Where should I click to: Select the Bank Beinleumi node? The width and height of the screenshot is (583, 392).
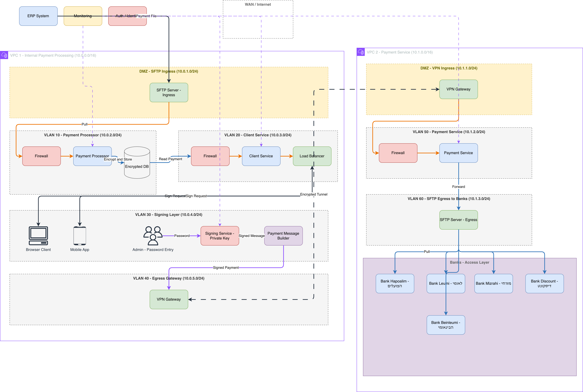pos(446,325)
